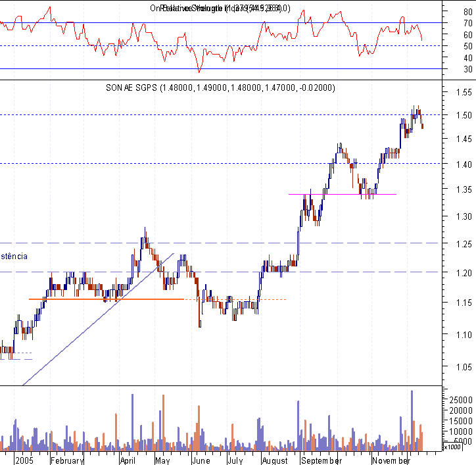The image size is (476, 465).
Task: Click the 40 label on the RSI axis
Action: (x=468, y=58)
